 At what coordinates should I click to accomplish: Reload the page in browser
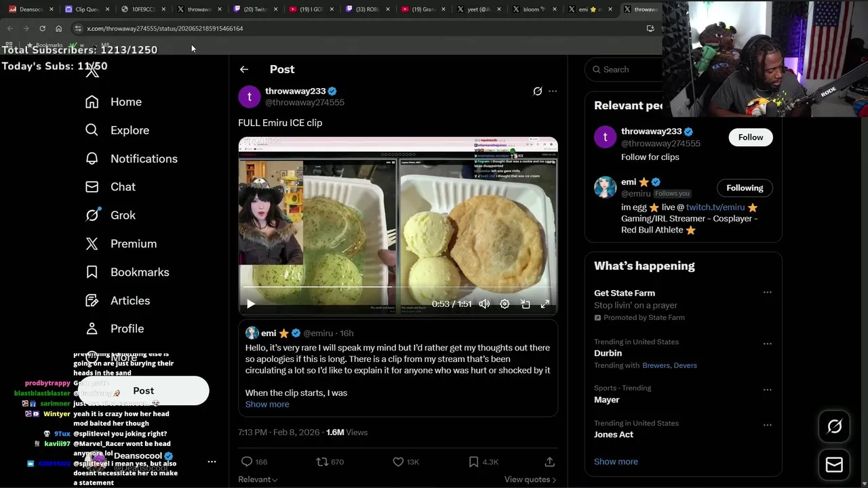[42, 28]
